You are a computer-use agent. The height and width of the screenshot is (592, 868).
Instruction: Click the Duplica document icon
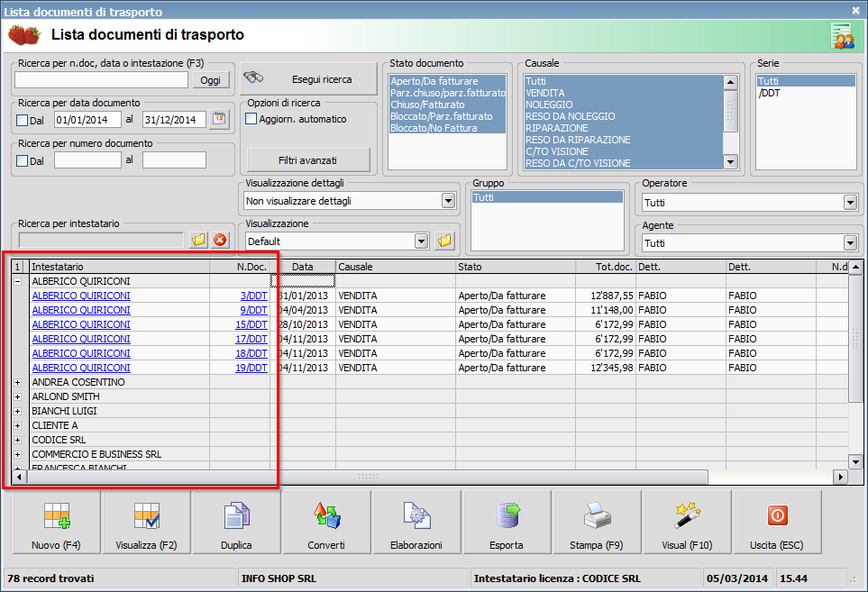[x=236, y=522]
